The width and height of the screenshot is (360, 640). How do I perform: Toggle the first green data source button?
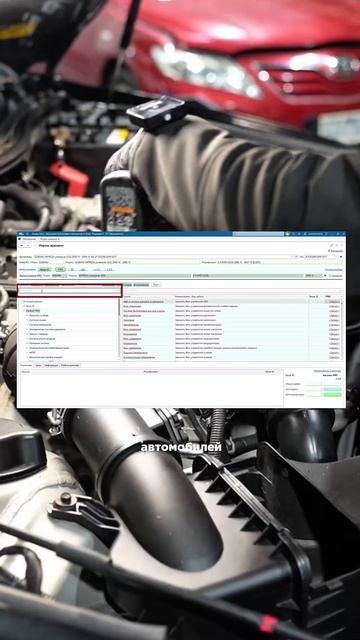pos(44,270)
